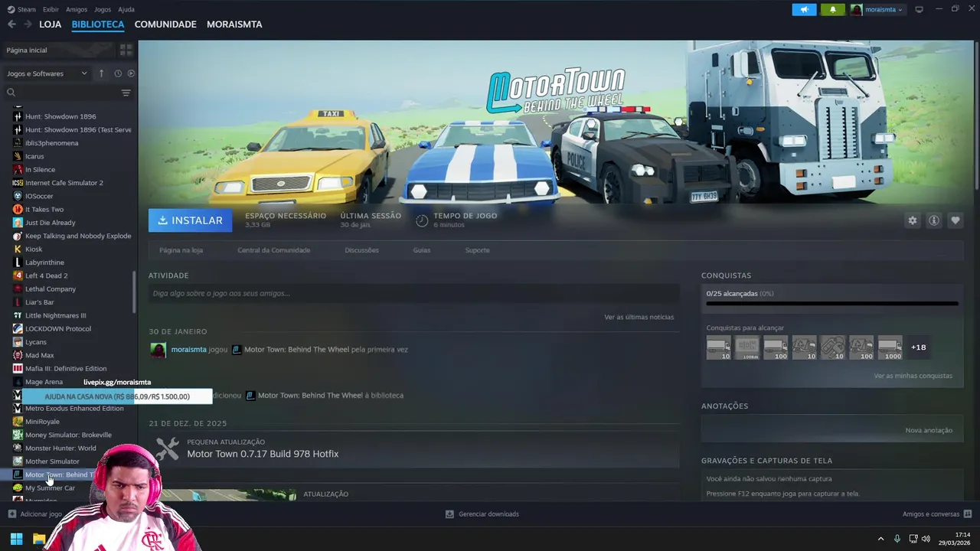980x551 pixels.
Task: Click the library search magnifier icon
Action: (11, 93)
